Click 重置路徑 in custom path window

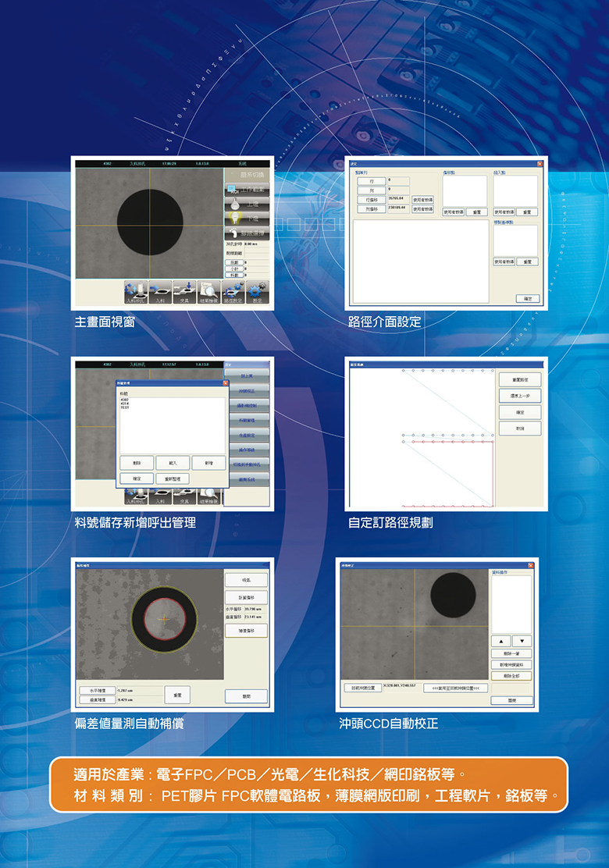[521, 379]
